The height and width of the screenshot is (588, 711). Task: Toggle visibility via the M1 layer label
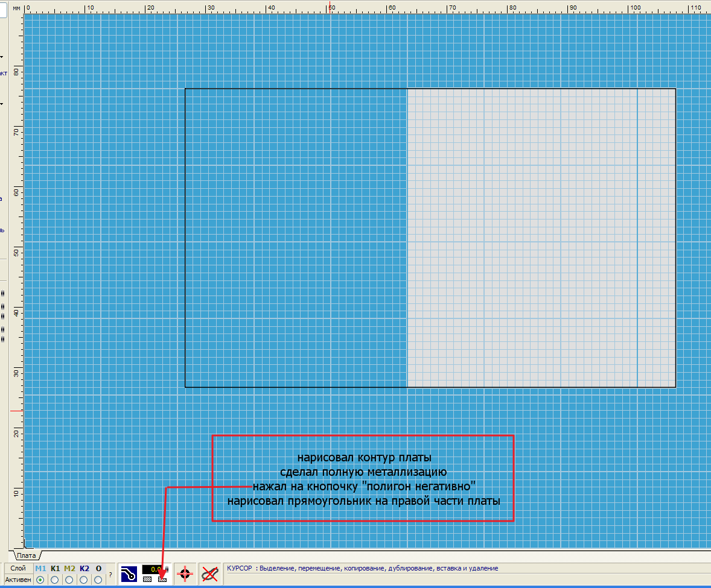[x=40, y=568]
